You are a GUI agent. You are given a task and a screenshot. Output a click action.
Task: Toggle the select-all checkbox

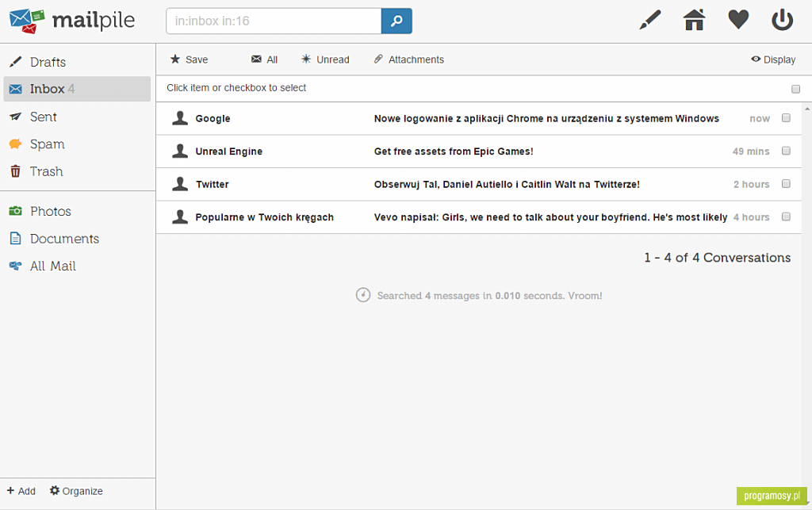[795, 89]
